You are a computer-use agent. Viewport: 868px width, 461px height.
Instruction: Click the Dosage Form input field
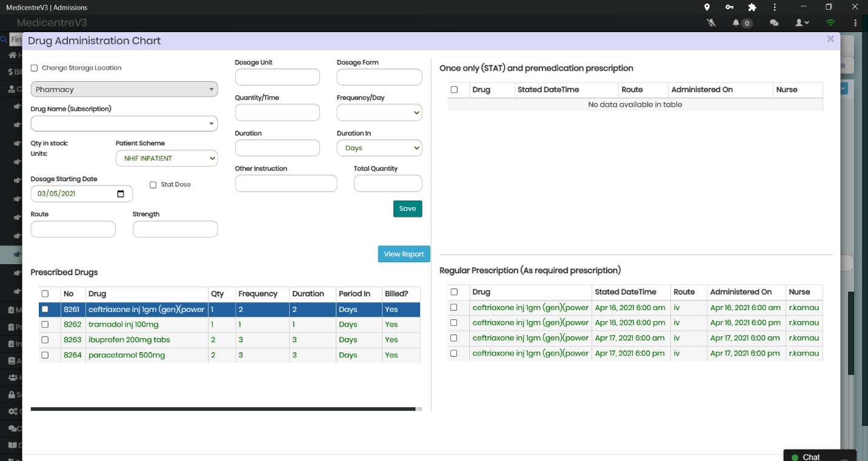pos(379,77)
